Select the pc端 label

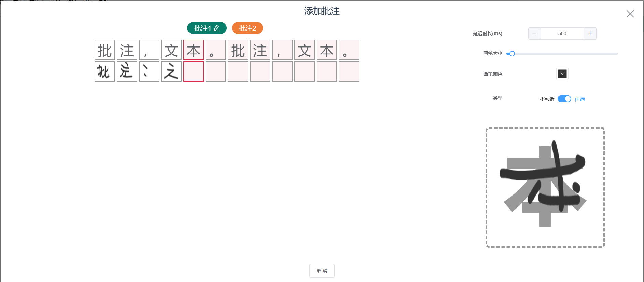[x=580, y=99]
